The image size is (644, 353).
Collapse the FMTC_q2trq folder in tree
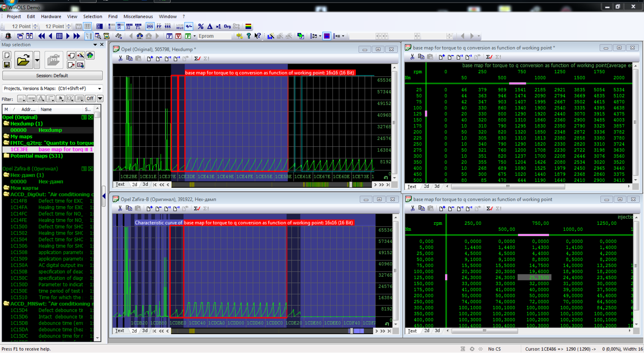[6, 143]
